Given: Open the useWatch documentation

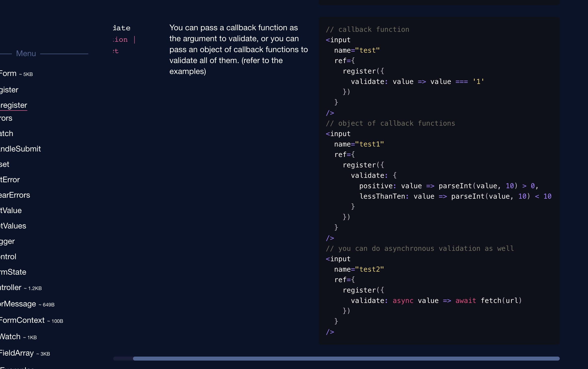Looking at the screenshot, I should click(9, 336).
